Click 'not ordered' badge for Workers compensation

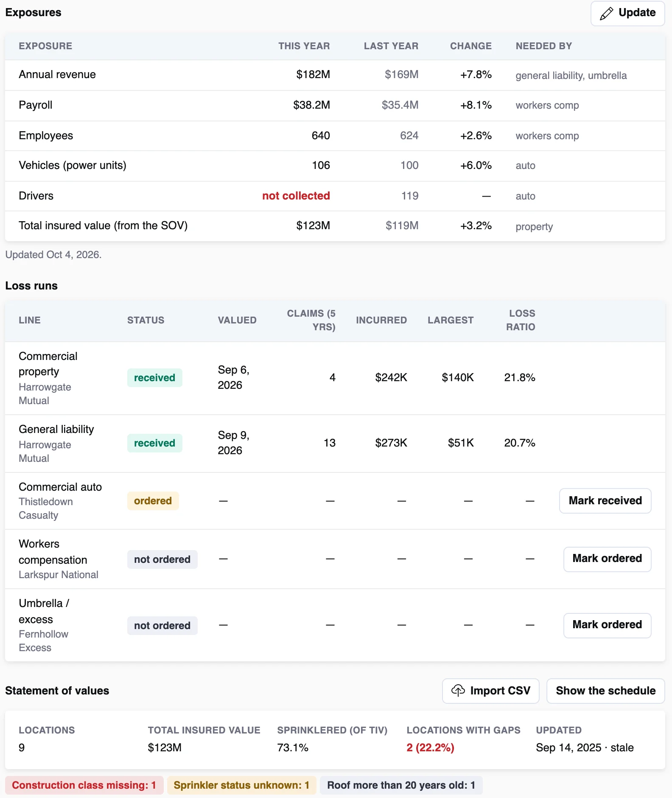pyautogui.click(x=162, y=559)
